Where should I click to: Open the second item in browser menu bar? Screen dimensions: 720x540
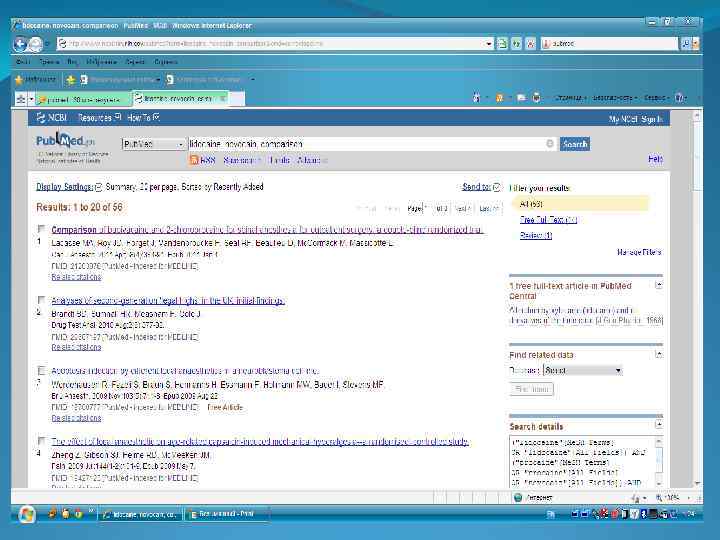pyautogui.click(x=49, y=62)
